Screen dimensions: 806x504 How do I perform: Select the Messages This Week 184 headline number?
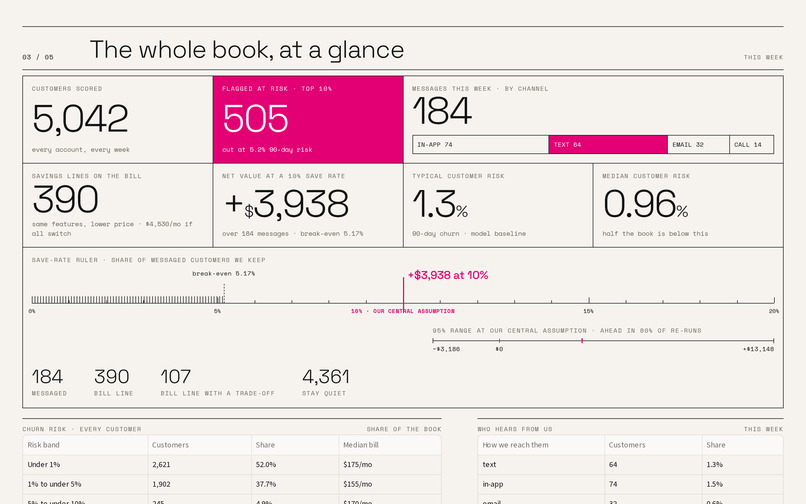coord(442,111)
